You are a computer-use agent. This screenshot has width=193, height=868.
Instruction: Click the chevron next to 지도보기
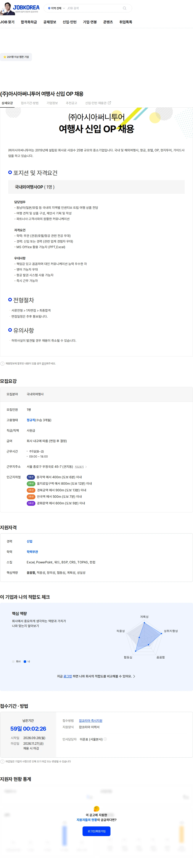point(86,467)
